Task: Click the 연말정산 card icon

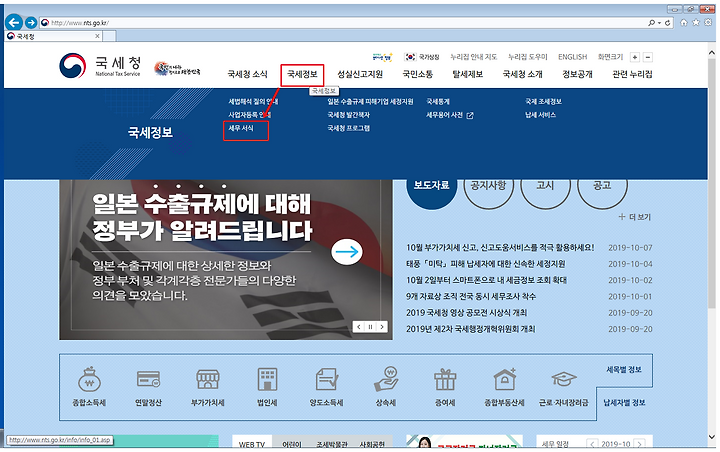Action: point(148,380)
